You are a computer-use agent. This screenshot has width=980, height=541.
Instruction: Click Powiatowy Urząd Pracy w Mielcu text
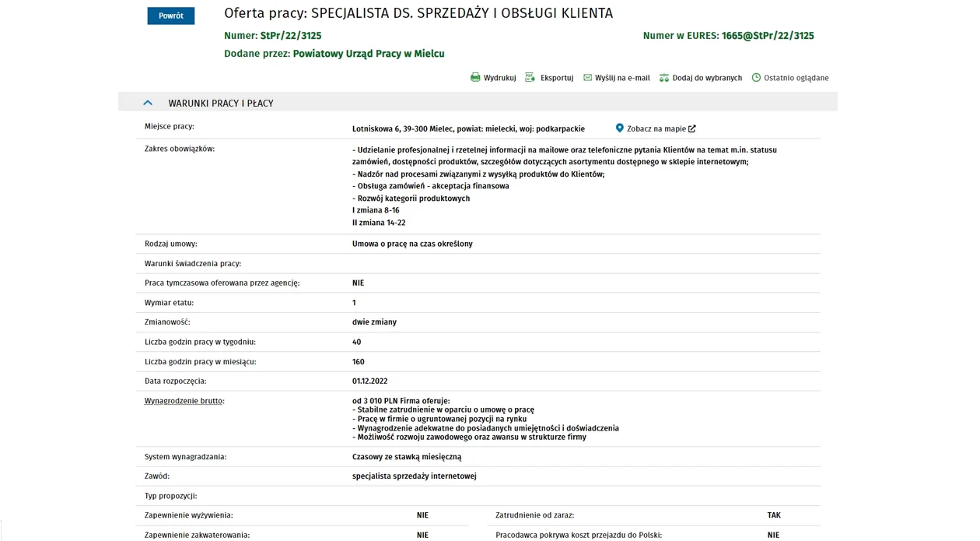369,54
